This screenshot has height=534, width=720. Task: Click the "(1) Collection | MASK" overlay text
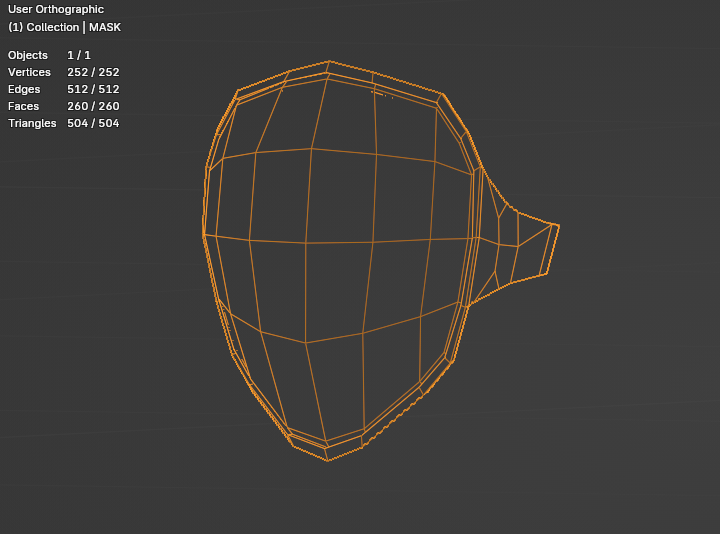[x=64, y=27]
